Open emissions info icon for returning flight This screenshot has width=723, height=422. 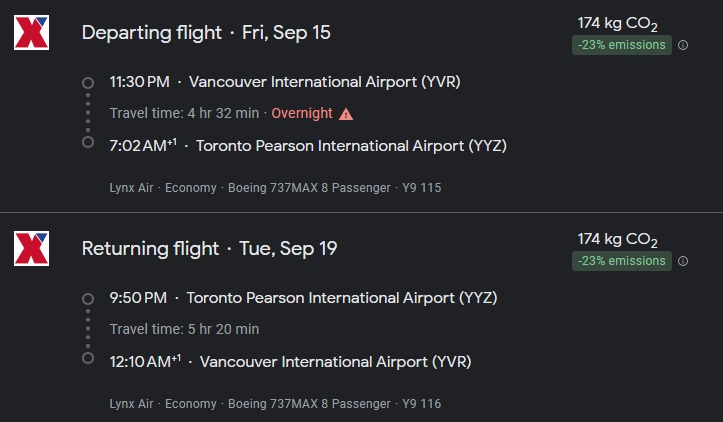pyautogui.click(x=683, y=261)
